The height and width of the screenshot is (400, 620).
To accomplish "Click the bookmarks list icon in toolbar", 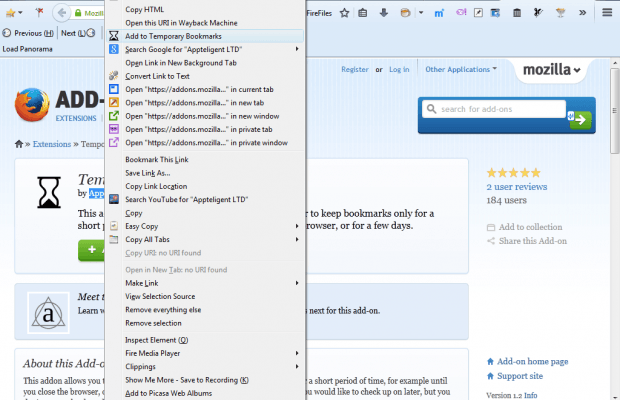I will (363, 13).
